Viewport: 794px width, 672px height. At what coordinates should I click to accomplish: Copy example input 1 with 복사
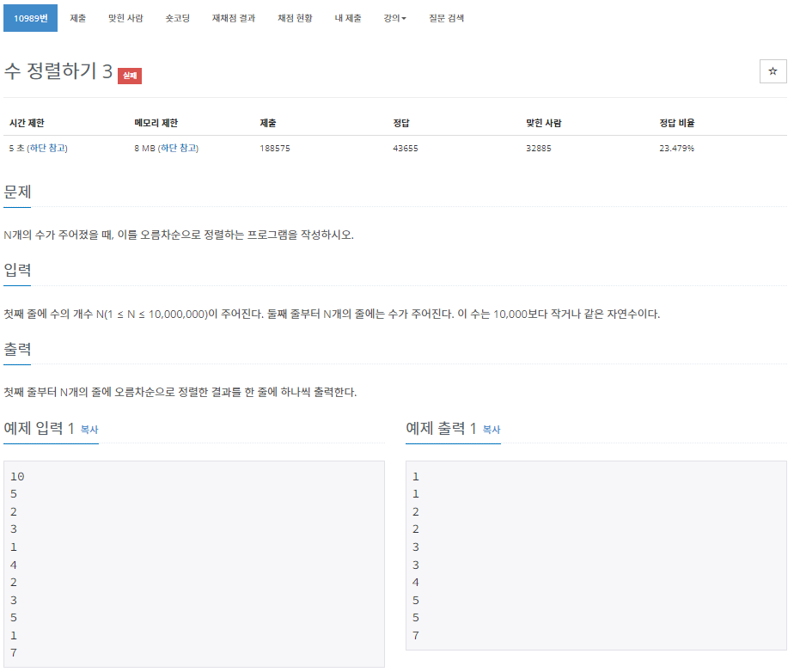click(x=89, y=430)
